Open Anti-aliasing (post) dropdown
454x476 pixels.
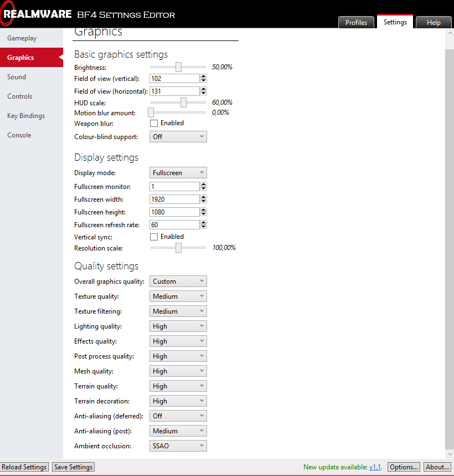point(178,431)
